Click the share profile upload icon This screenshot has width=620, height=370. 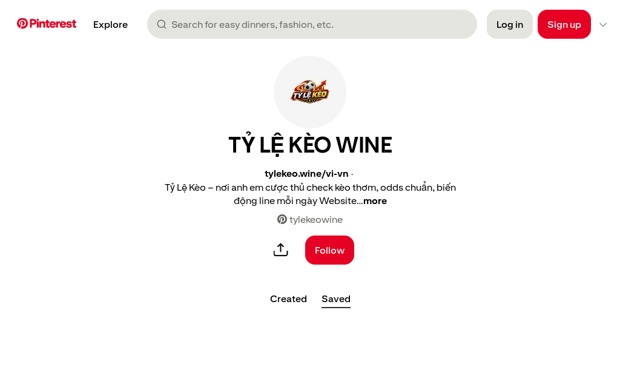(x=281, y=250)
